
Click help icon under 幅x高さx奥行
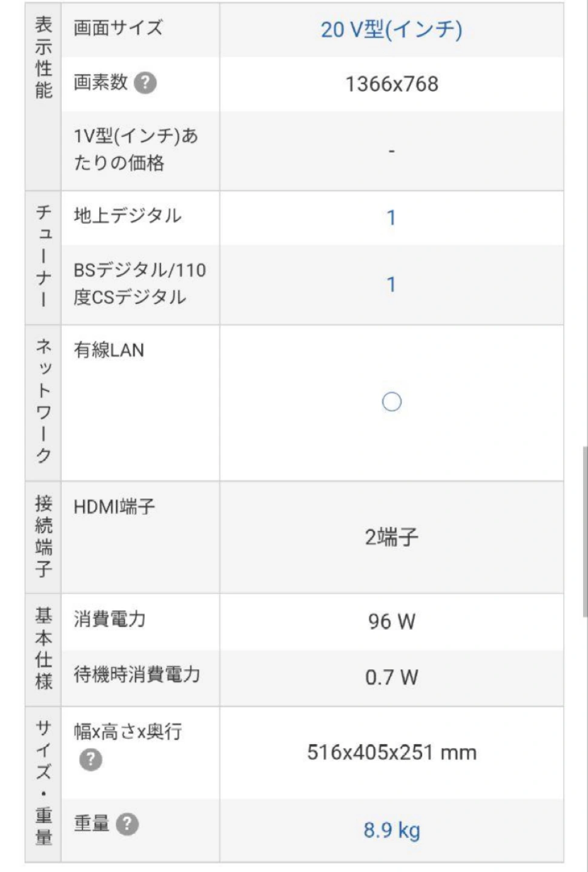[91, 759]
